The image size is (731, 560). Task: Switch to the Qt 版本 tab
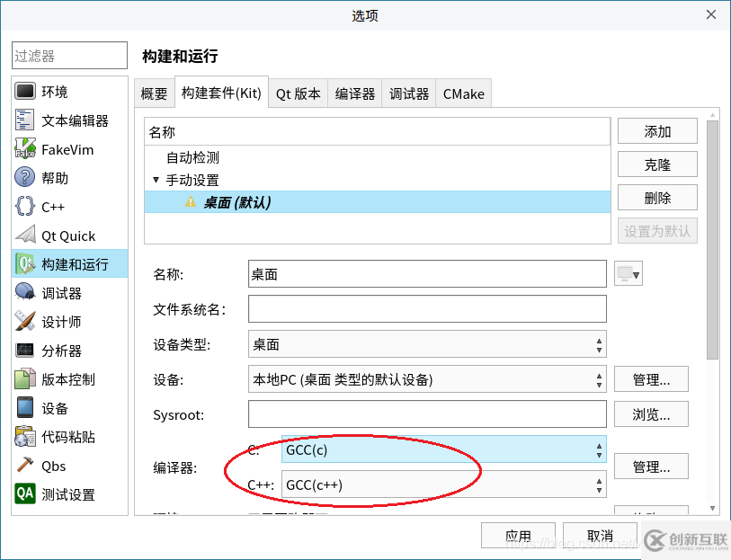299,93
